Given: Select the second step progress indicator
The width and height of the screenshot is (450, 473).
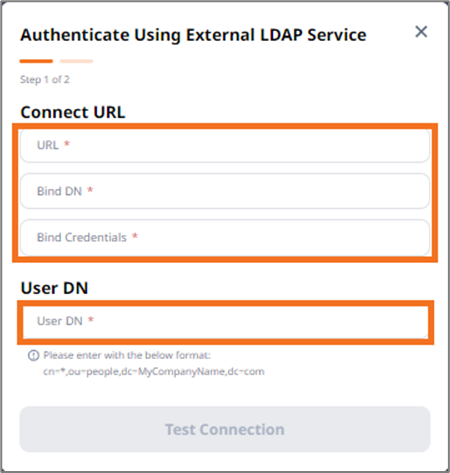Looking at the screenshot, I should pos(76,61).
